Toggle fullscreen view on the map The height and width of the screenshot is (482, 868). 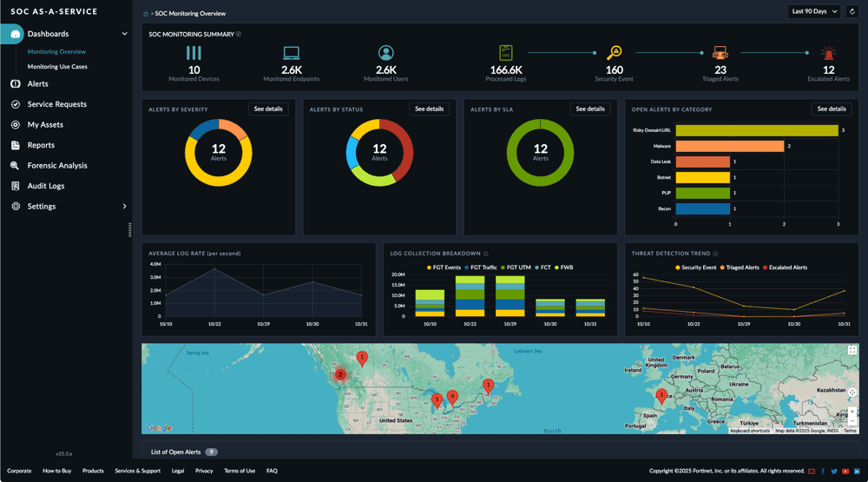[x=852, y=350]
